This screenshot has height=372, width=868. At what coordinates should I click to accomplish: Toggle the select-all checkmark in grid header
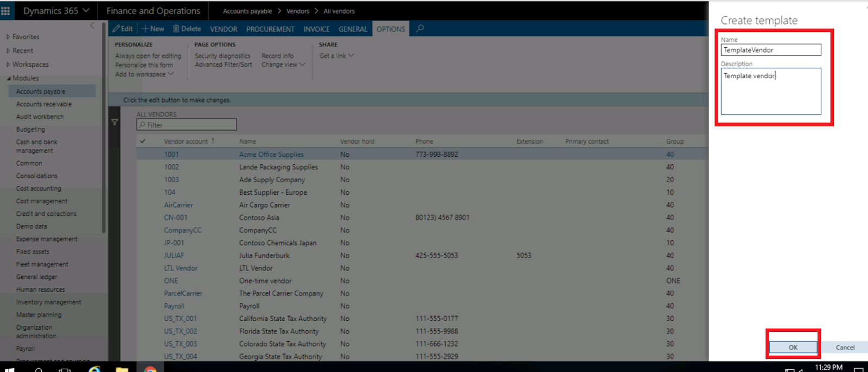(x=143, y=141)
